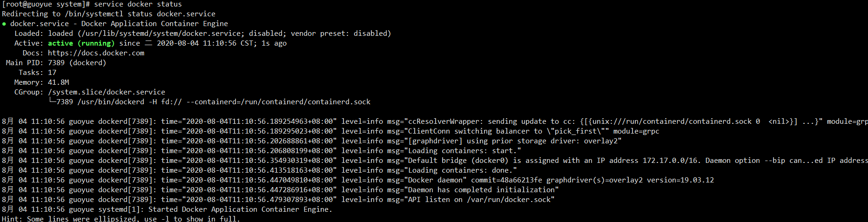Click the "Loading containers: start." log message
The width and height of the screenshot is (868, 222).
coord(464,151)
